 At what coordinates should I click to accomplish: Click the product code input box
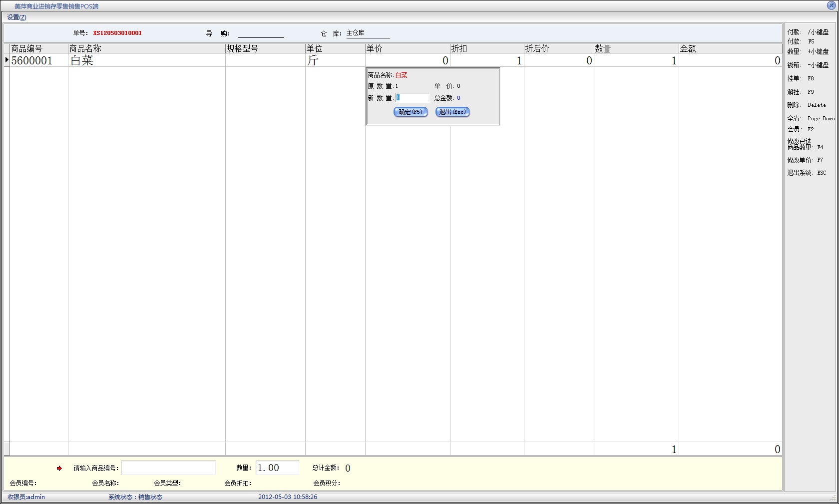tap(168, 468)
